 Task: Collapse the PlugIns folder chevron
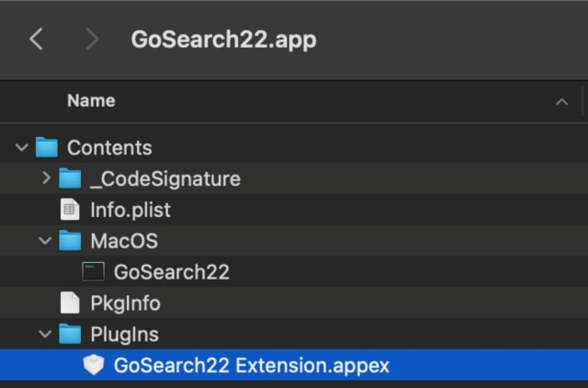(x=45, y=334)
